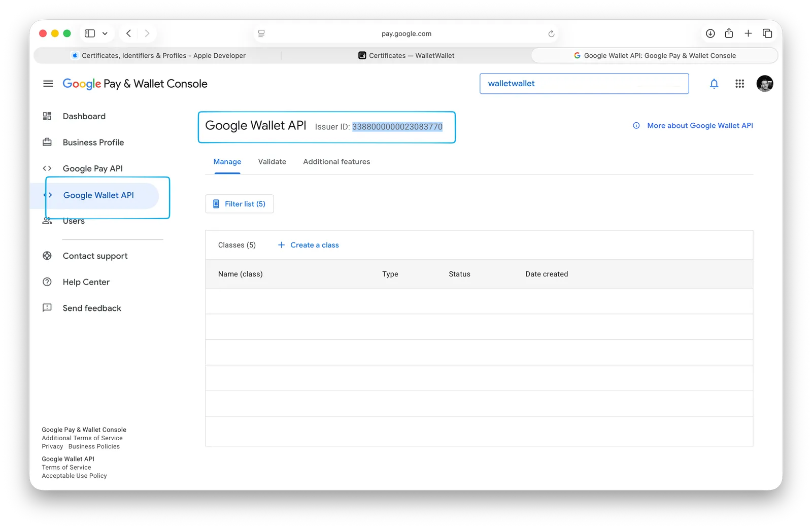Screen dimensions: 812x529
Task: Show tab overview icon
Action: tap(767, 33)
